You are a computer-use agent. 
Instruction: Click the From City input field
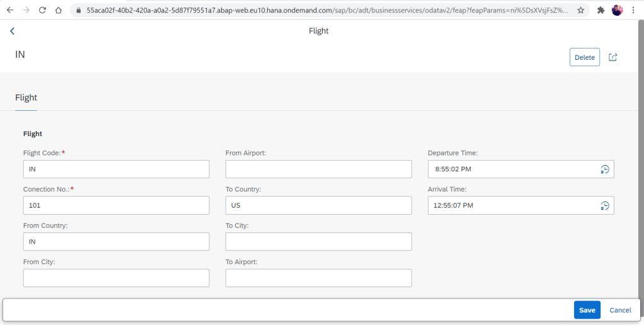[116, 278]
